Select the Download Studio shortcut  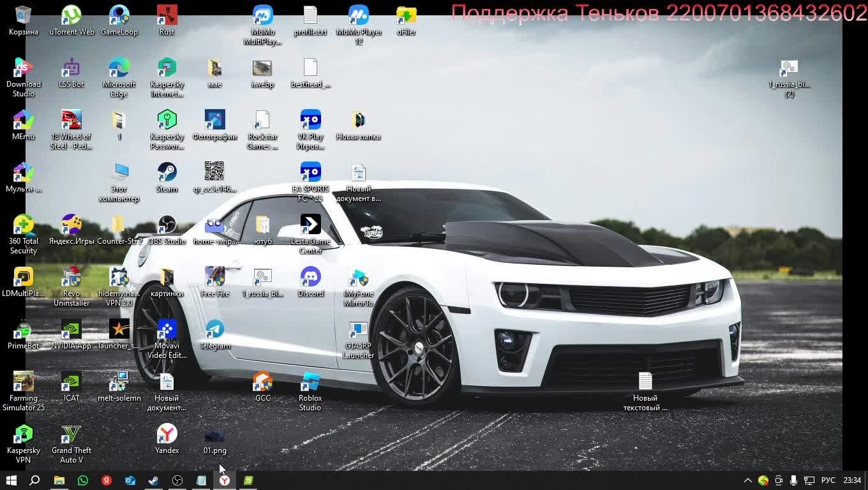point(24,78)
